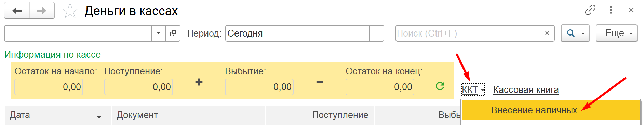This screenshot has width=644, height=125.
Task: Click the back navigation arrow
Action: 17,11
